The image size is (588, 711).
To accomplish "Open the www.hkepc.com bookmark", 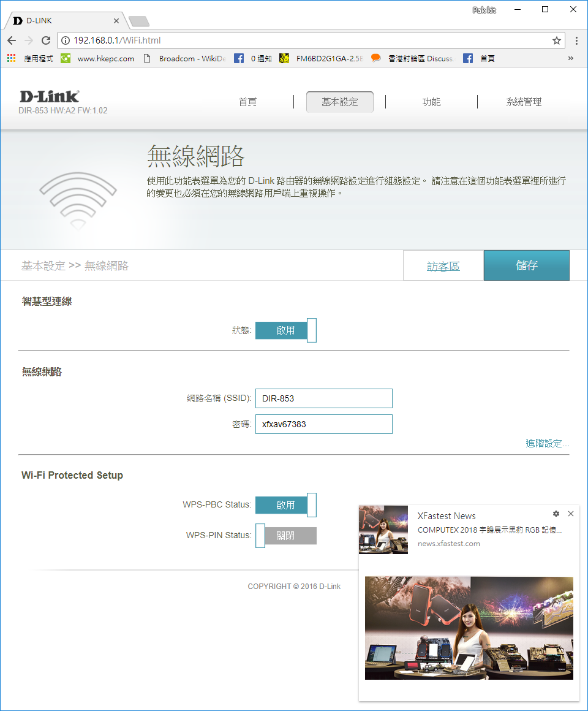I will tap(98, 58).
